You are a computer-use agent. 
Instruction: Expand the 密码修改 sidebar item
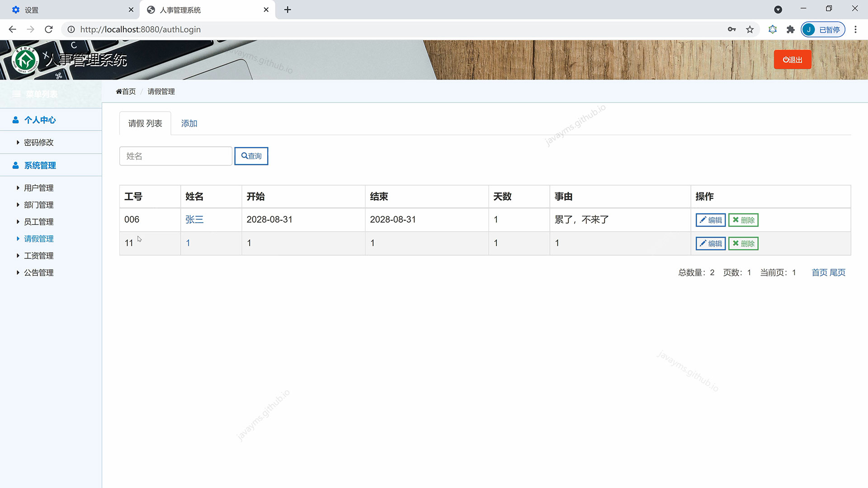pyautogui.click(x=38, y=142)
